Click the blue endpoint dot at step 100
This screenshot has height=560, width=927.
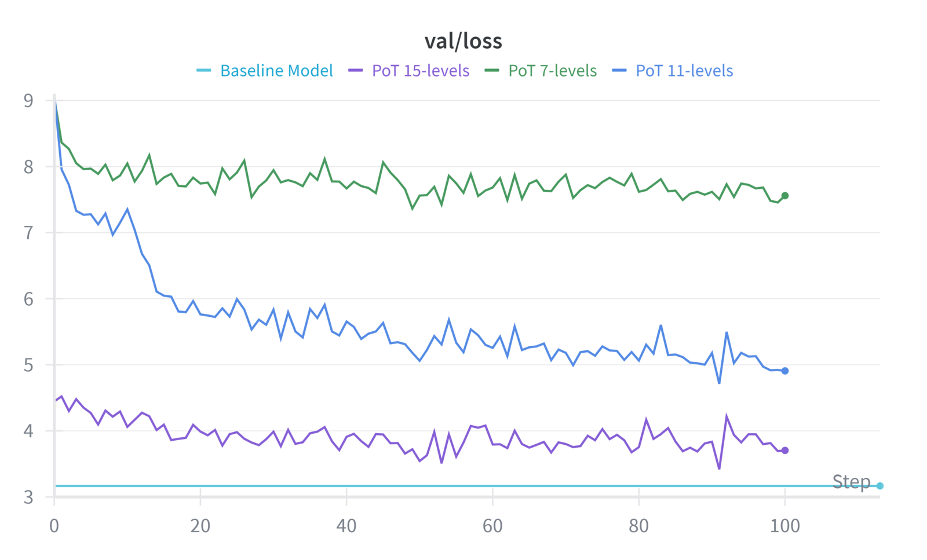click(x=785, y=371)
